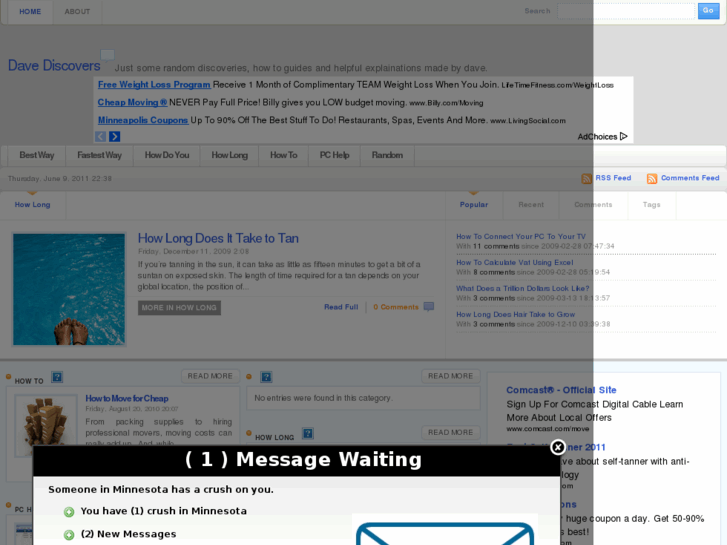Open the Minneapolis Coupons ad link
Viewport: 727px width, 545px height.
tap(143, 120)
